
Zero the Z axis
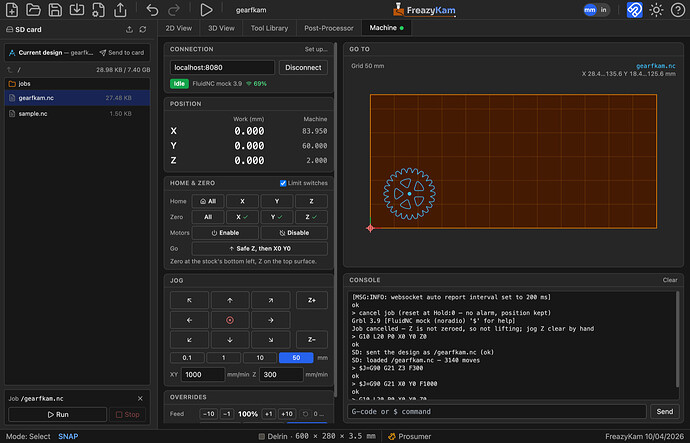pyautogui.click(x=311, y=217)
